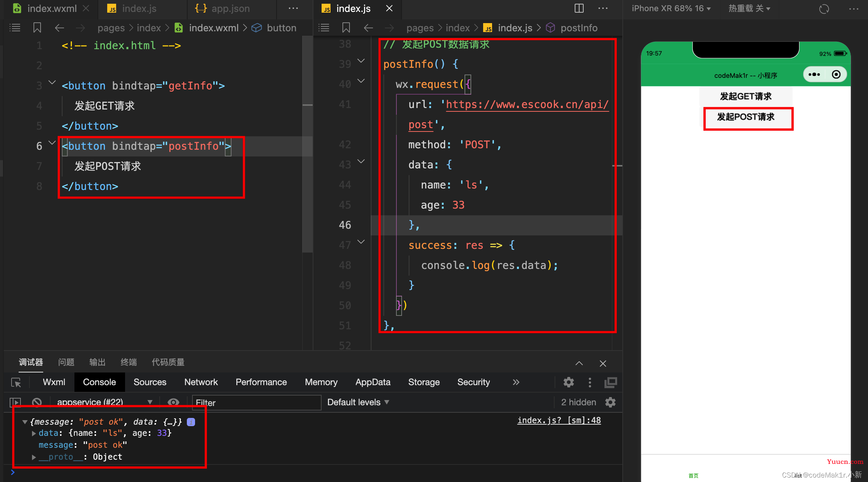Image resolution: width=868 pixels, height=482 pixels.
Task: Switch to 问题 problems tab
Action: 66,362
